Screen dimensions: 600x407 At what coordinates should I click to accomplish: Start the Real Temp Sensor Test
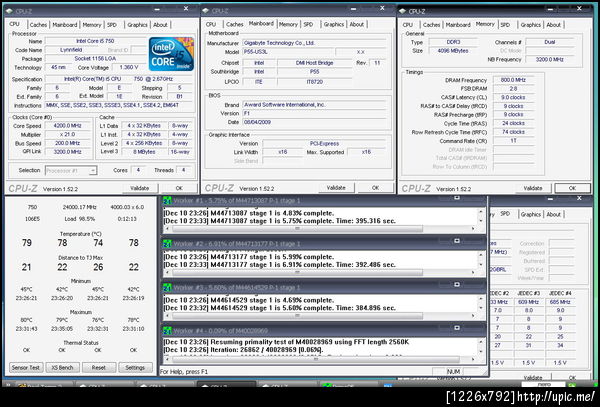pos(26,368)
